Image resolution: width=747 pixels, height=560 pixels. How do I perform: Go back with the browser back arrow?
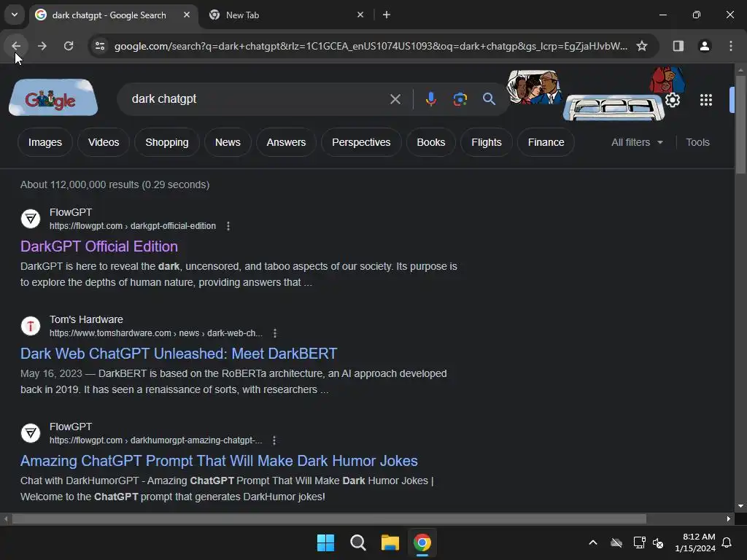click(16, 46)
